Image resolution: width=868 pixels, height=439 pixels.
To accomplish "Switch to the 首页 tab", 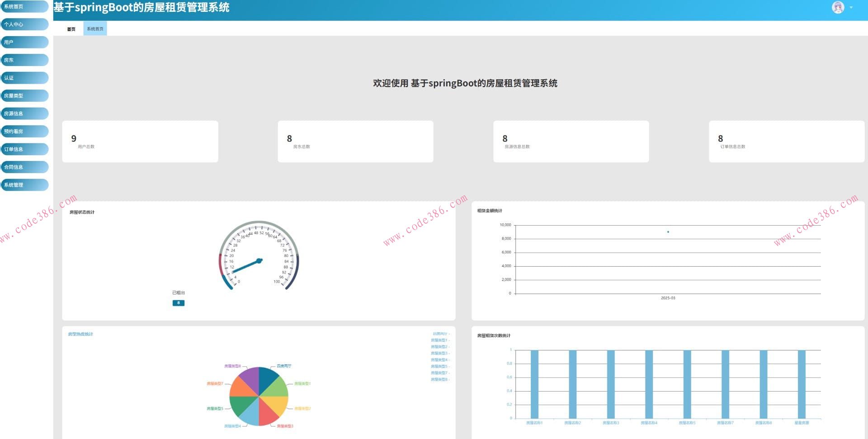I will click(71, 29).
